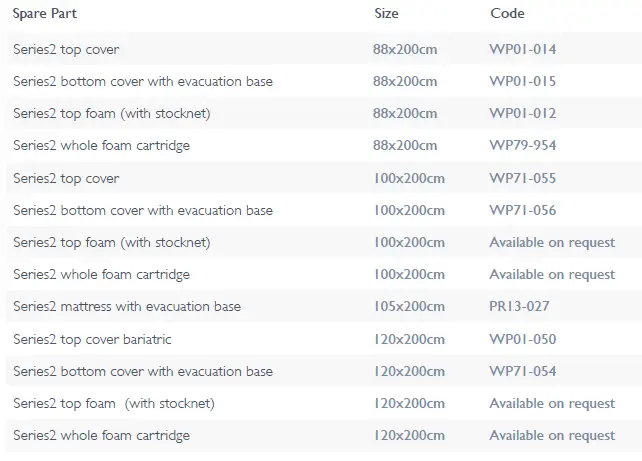
Task: Click part code WP01-012
Action: tap(522, 113)
